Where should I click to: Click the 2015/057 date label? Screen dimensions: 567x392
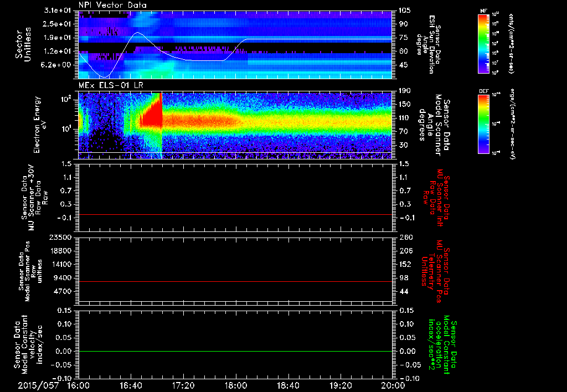[x=38, y=385]
